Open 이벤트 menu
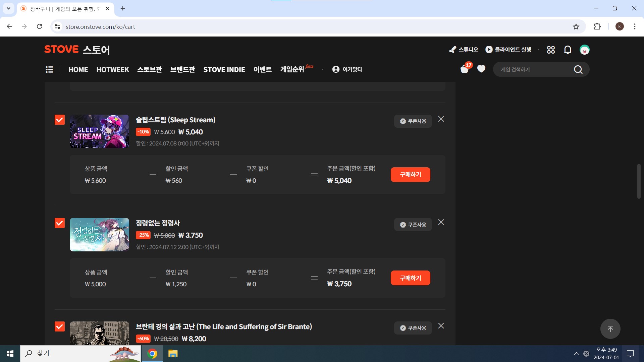The height and width of the screenshot is (362, 644). (263, 69)
